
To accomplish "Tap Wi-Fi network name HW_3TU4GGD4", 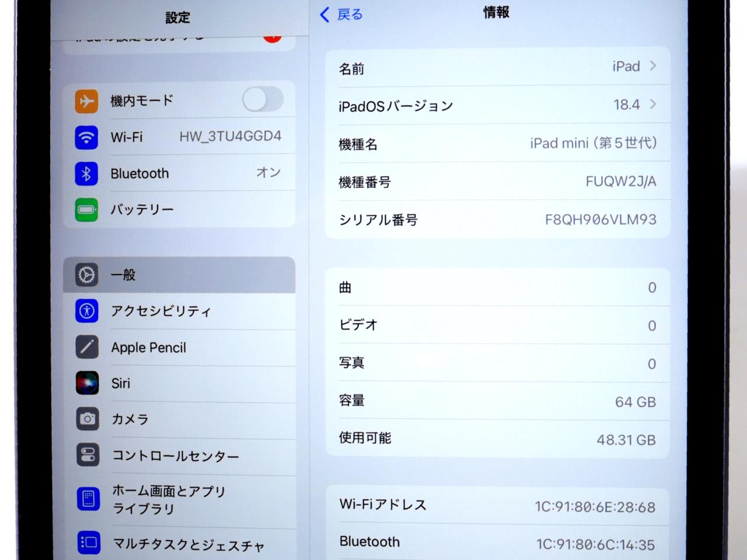I will 231,136.
